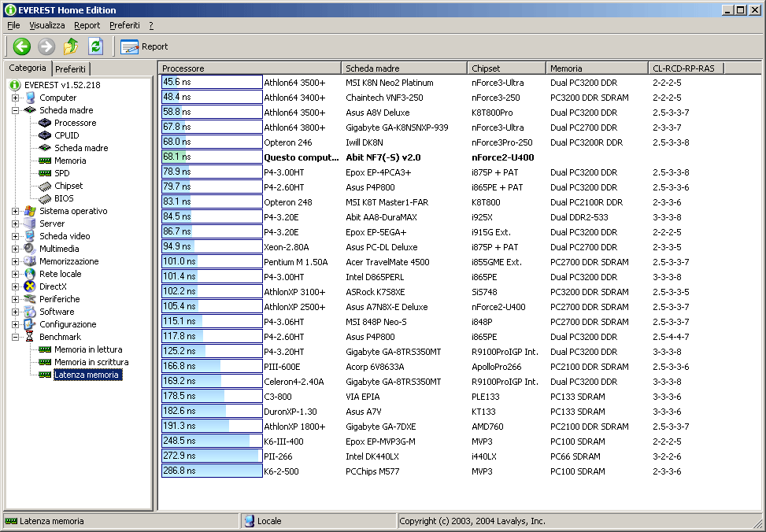
Task: Click the Refresh toolbar icon
Action: (96, 46)
